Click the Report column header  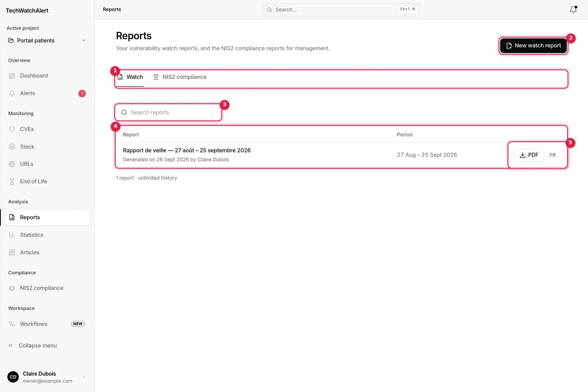coord(131,135)
